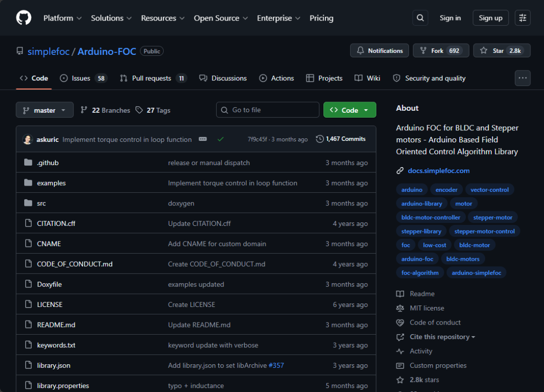544x392 pixels.
Task: Open the Pricing page
Action: (321, 18)
